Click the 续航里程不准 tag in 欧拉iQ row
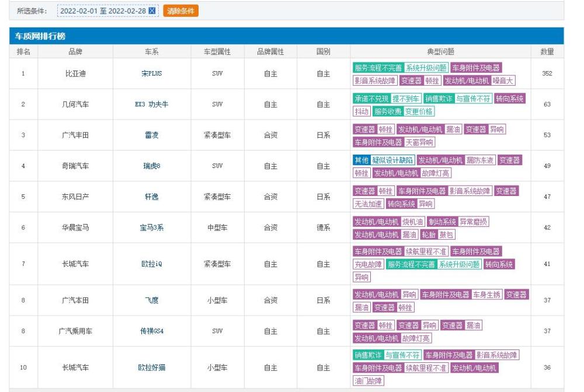584x392 pixels. [426, 252]
